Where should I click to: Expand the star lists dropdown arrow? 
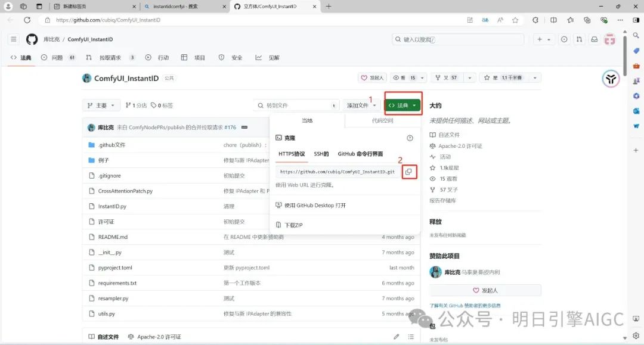[535, 77]
